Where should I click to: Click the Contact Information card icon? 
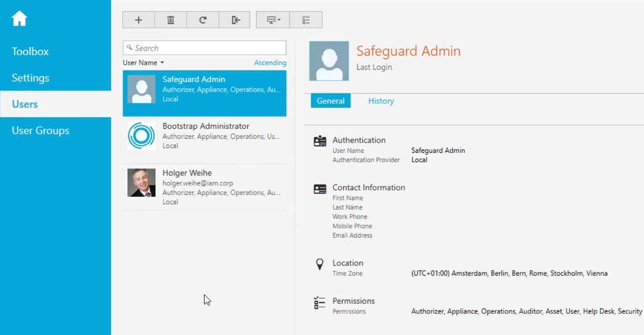pos(320,189)
